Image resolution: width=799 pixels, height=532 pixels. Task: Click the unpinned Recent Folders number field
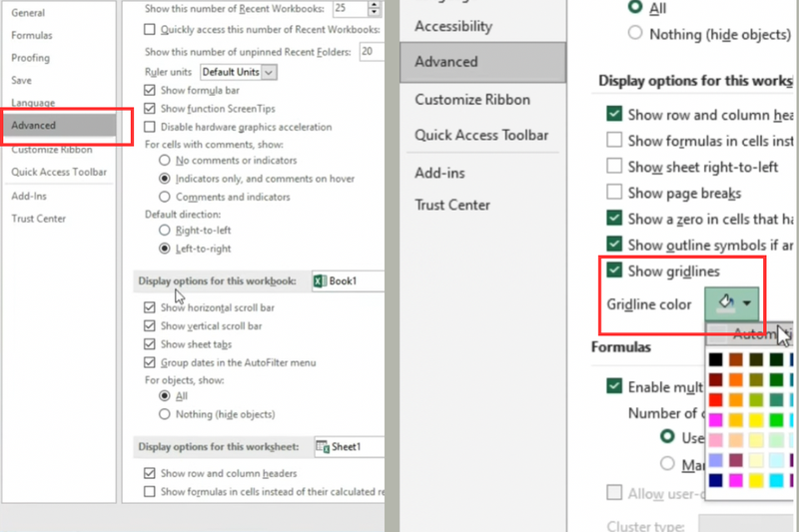(x=372, y=52)
